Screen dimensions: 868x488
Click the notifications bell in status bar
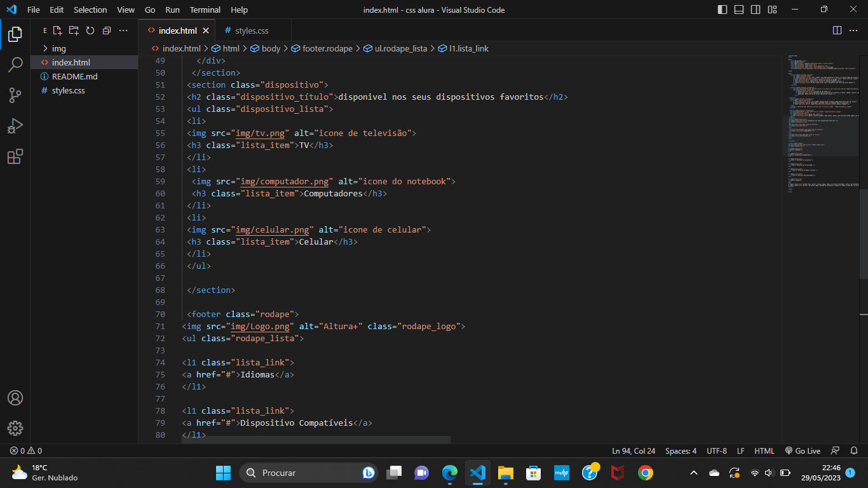tap(854, 451)
